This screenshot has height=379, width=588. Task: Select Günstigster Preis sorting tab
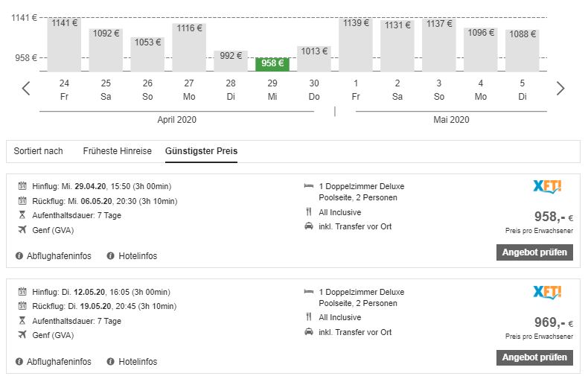click(x=202, y=151)
